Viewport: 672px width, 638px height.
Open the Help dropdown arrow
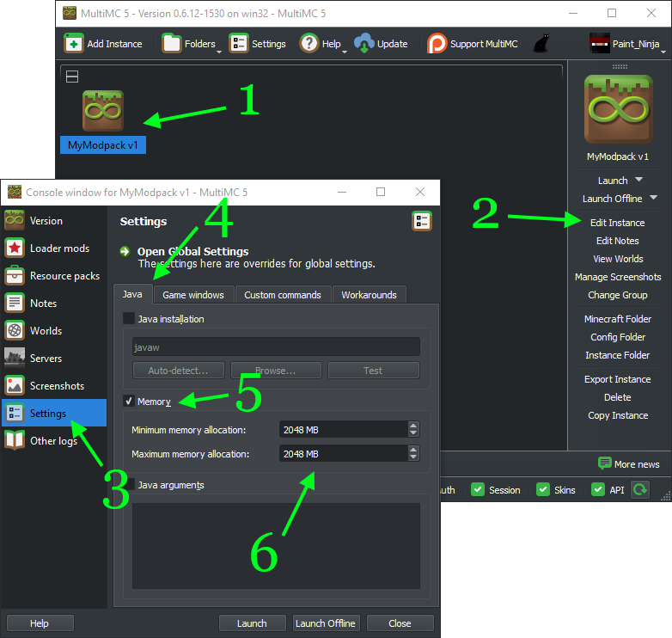click(344, 52)
